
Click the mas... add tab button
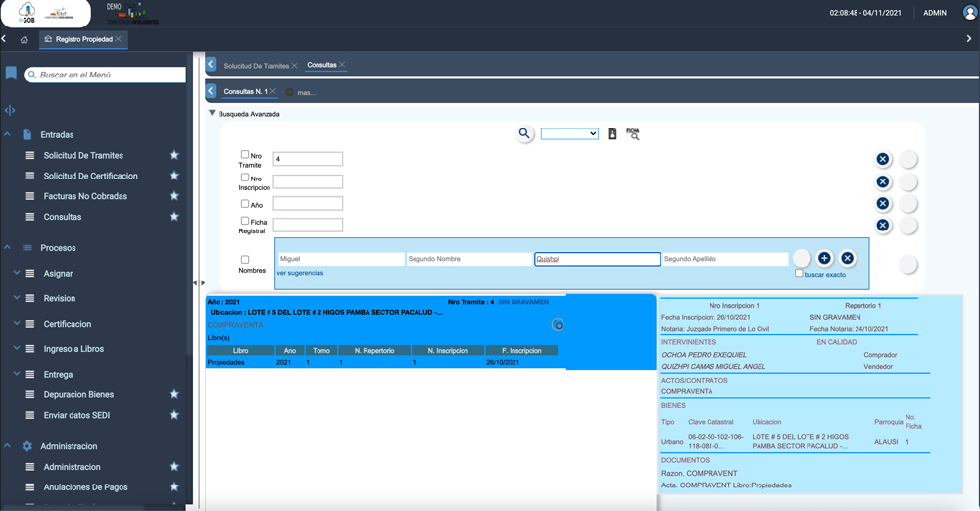tap(306, 92)
